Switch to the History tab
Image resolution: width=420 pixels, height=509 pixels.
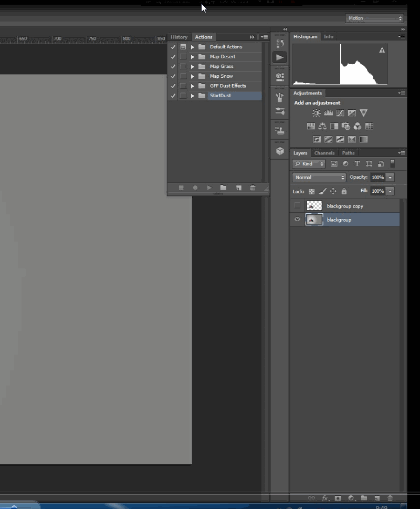pos(179,37)
